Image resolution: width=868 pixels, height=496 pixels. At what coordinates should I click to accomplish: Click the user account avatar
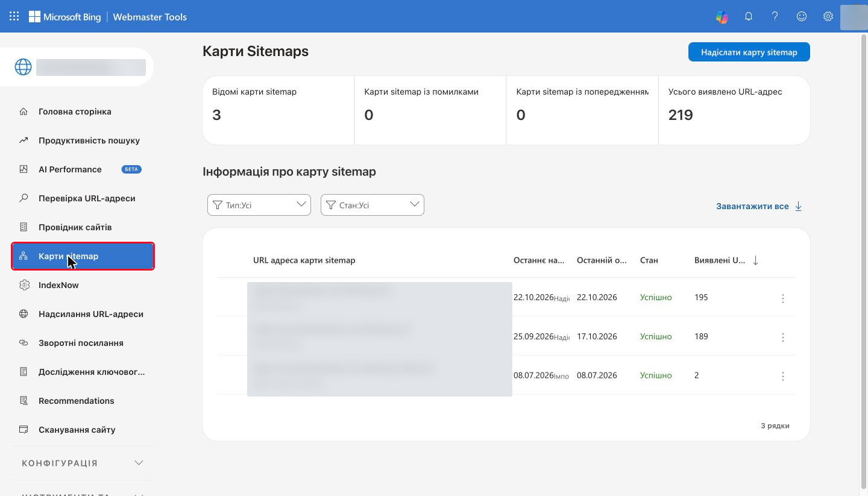pyautogui.click(x=853, y=17)
